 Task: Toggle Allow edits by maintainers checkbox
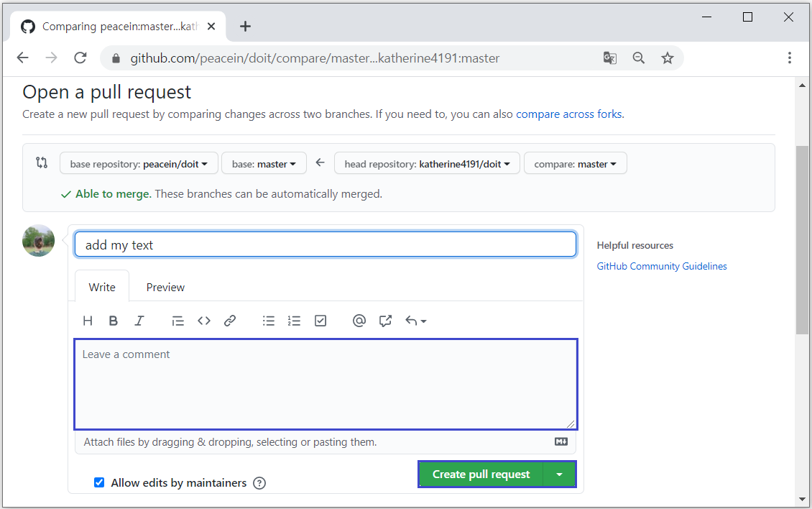[99, 482]
